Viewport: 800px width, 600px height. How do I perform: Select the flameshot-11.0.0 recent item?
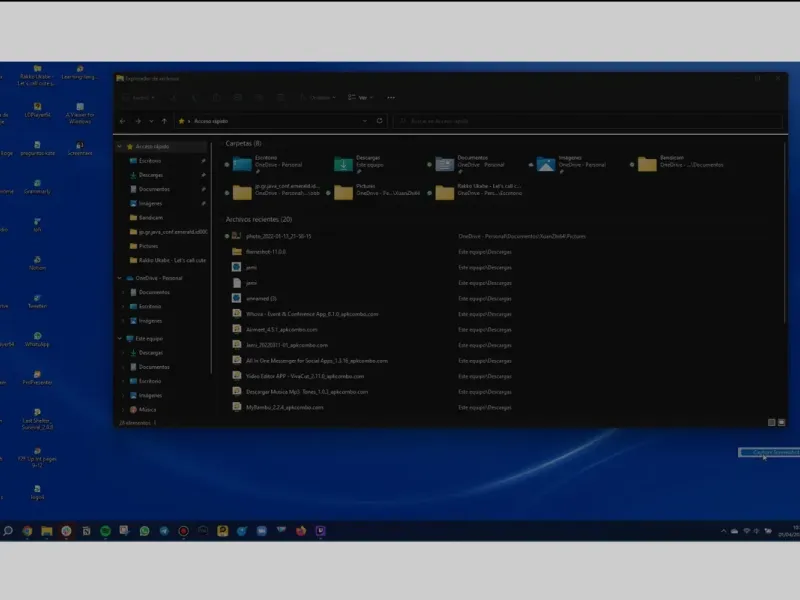(x=266, y=251)
